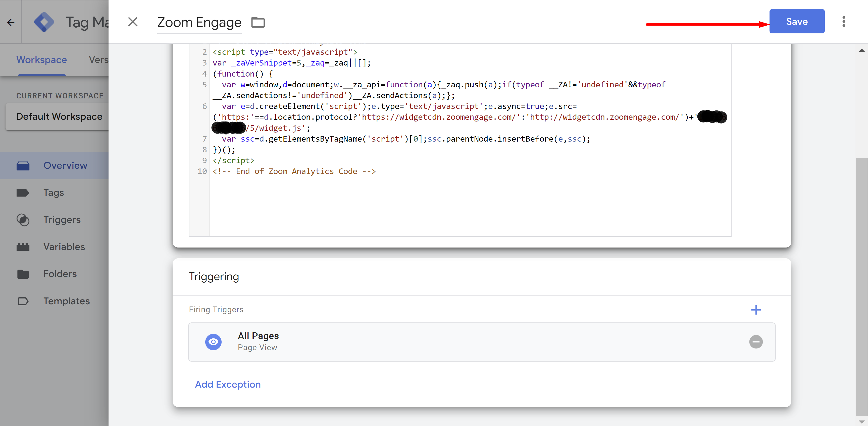Open Variables in the sidebar
Image resolution: width=868 pixels, height=426 pixels.
pyautogui.click(x=54, y=247)
